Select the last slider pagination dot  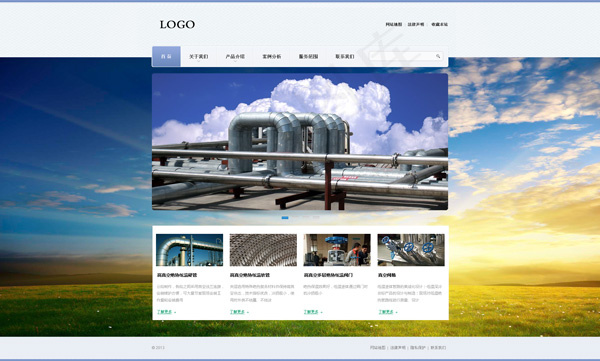click(316, 217)
